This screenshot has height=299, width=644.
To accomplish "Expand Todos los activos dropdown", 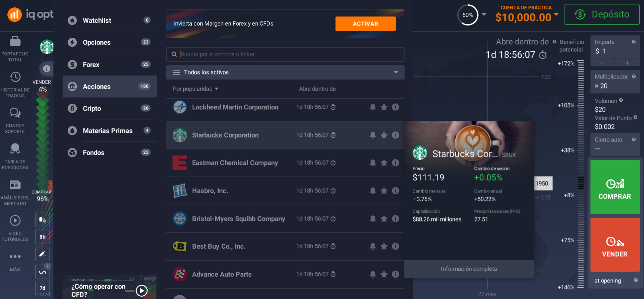I will (285, 72).
